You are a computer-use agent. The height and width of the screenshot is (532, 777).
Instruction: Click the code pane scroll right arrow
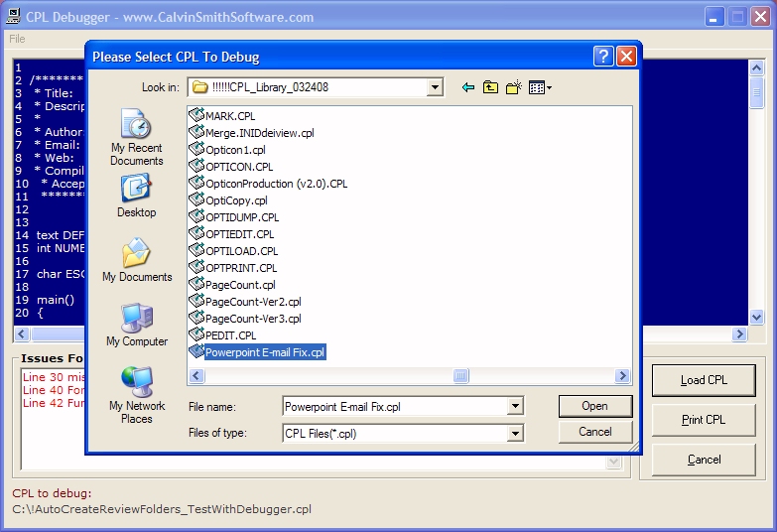click(739, 334)
